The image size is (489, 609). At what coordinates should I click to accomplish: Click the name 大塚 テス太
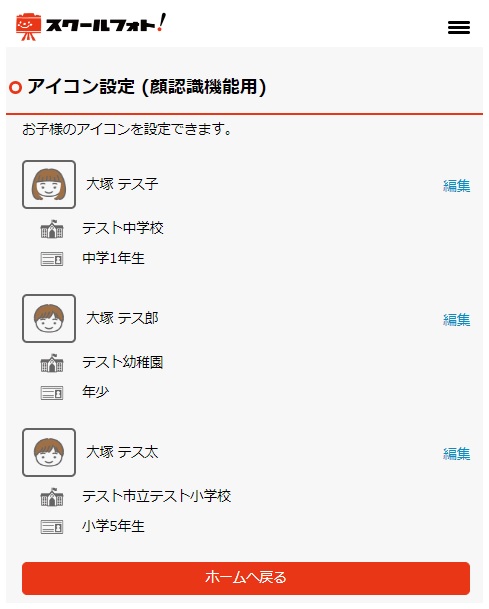coord(122,452)
